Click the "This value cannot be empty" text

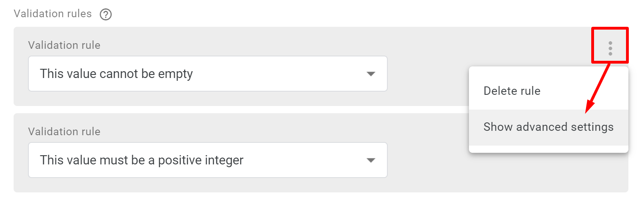pos(116,74)
